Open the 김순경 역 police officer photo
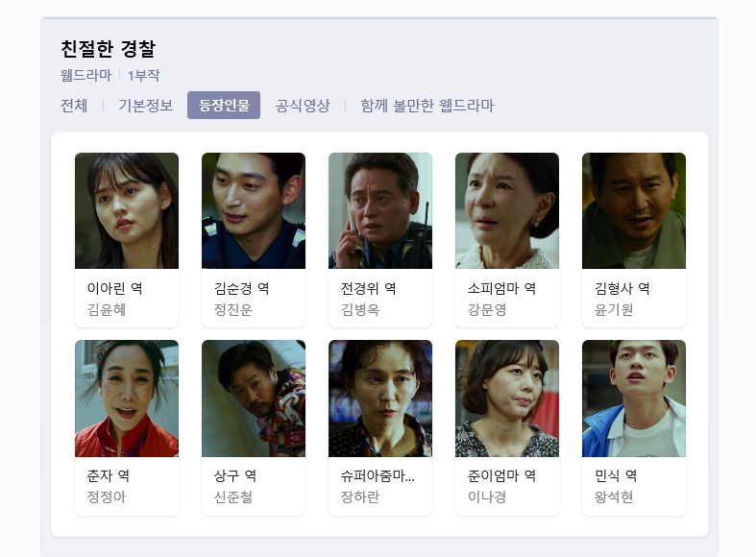Viewport: 756px width, 557px height. (x=254, y=210)
